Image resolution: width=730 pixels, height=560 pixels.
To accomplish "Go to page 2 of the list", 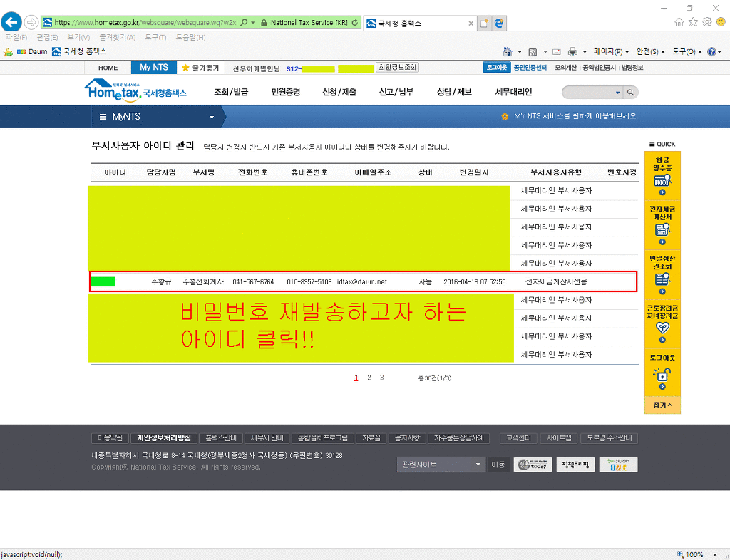I will point(369,378).
